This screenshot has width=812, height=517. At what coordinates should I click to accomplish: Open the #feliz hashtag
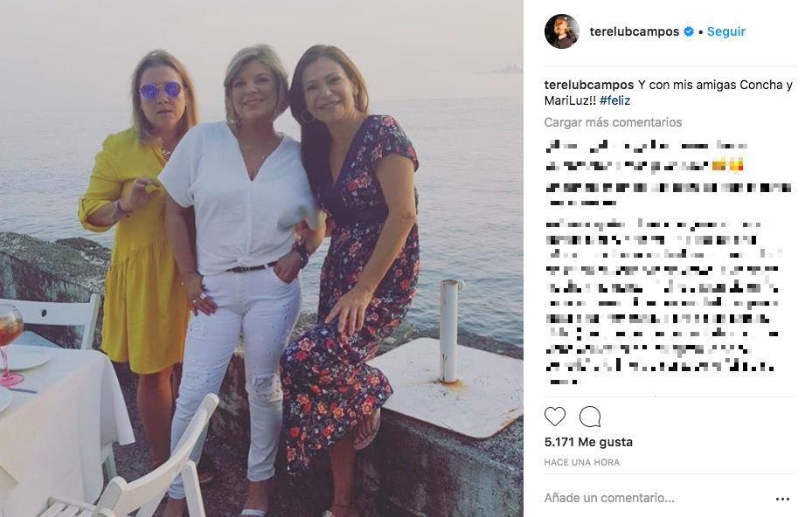tap(615, 100)
